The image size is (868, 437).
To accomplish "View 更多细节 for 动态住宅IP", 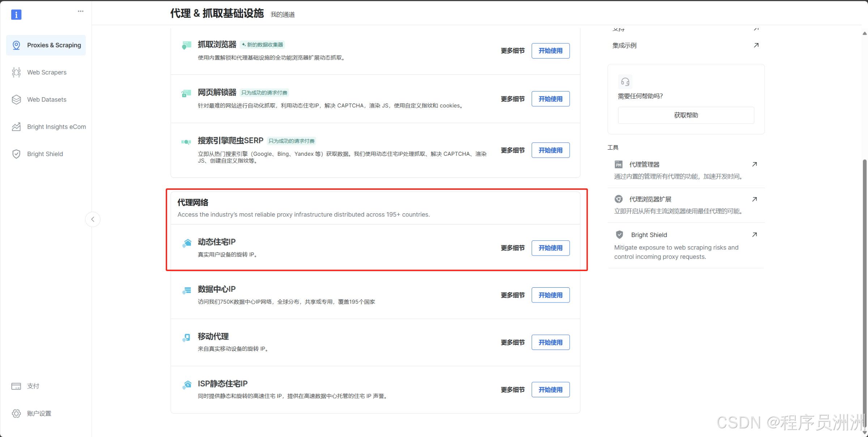I will [x=512, y=248].
